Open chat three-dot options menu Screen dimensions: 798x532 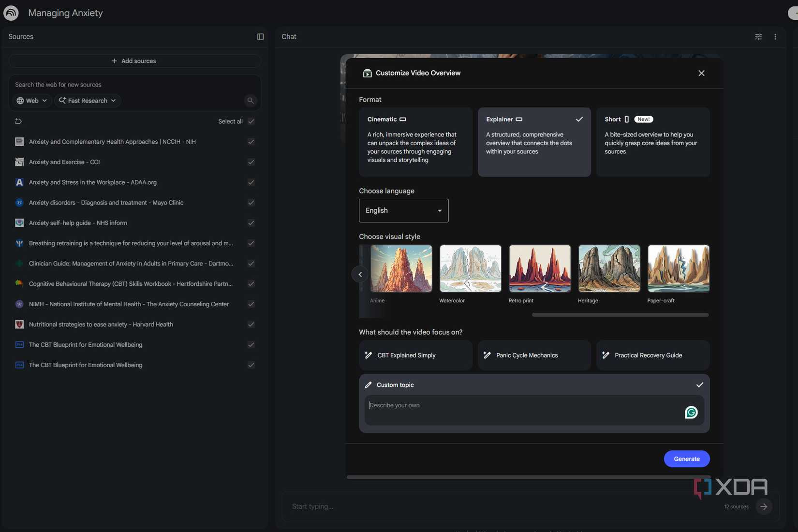point(775,37)
